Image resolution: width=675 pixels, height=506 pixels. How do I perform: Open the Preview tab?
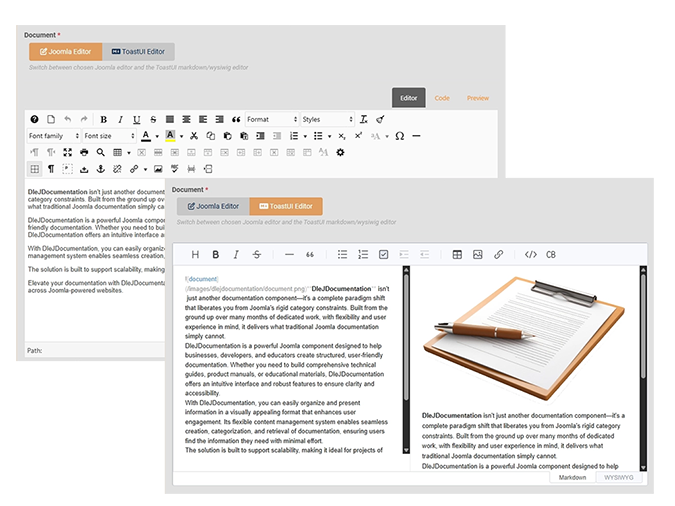click(477, 98)
